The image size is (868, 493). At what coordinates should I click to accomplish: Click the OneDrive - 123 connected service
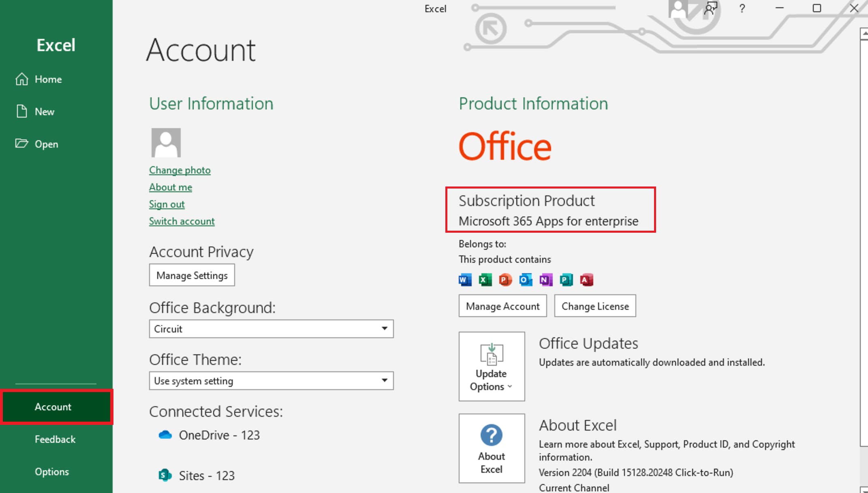[x=219, y=435]
